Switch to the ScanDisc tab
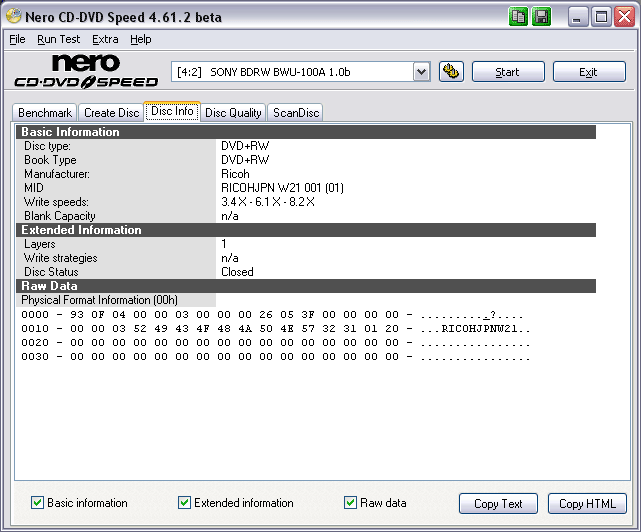 [x=296, y=112]
